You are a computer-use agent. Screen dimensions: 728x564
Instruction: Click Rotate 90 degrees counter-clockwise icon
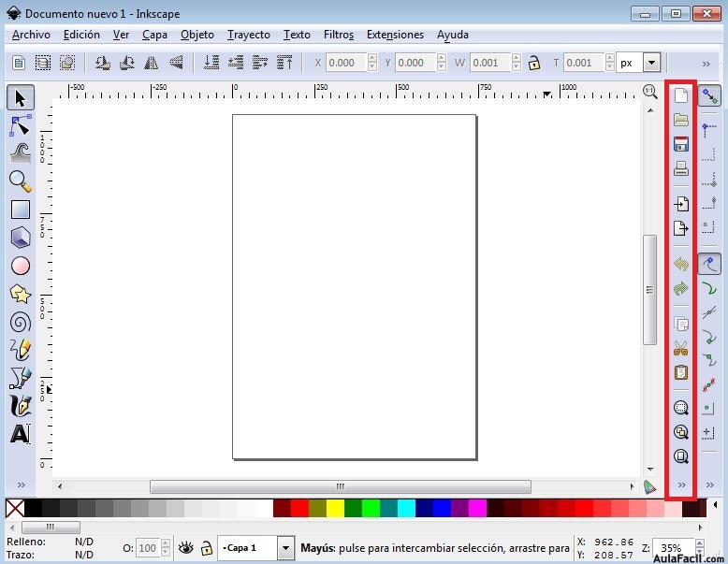coord(103,63)
